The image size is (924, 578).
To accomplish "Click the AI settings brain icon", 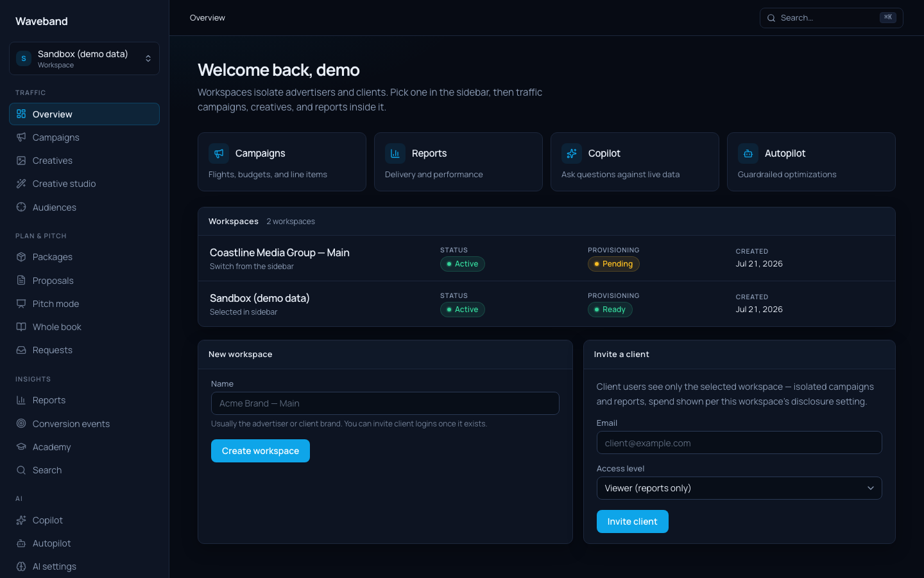I will pyautogui.click(x=21, y=566).
